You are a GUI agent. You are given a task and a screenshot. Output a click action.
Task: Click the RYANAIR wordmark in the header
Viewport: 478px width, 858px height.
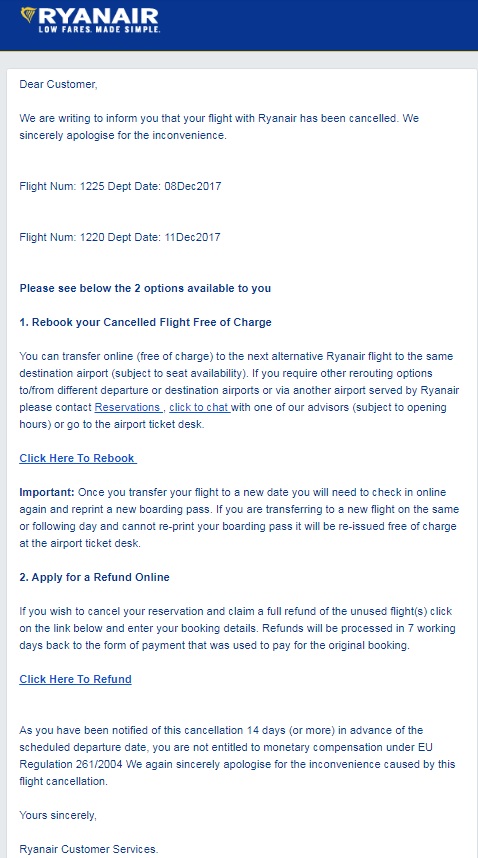[98, 16]
